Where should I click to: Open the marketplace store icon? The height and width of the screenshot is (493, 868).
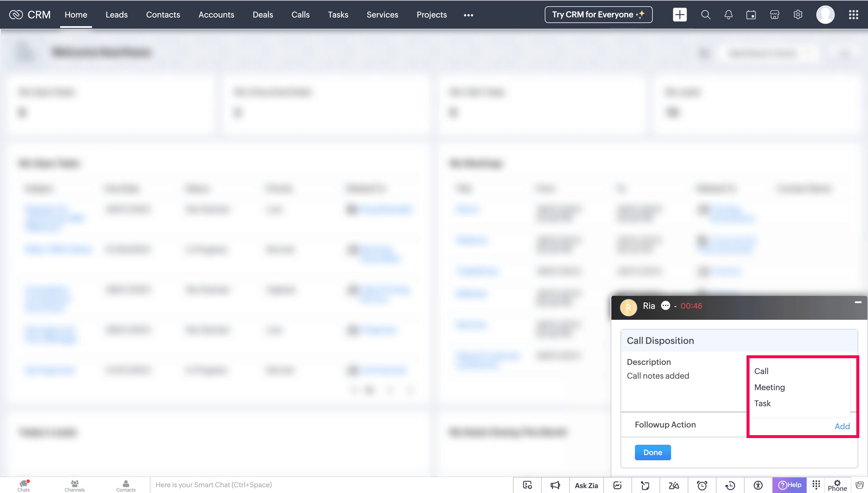coord(774,15)
